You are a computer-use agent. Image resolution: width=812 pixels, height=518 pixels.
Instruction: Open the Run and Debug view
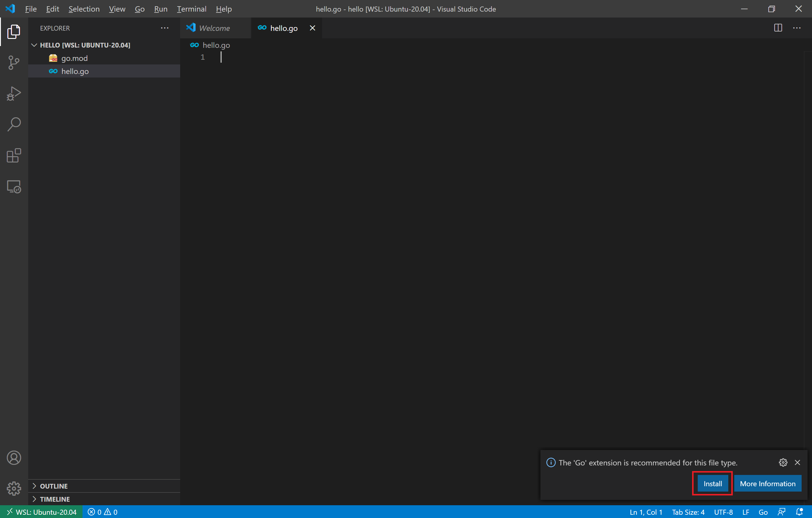coord(13,94)
